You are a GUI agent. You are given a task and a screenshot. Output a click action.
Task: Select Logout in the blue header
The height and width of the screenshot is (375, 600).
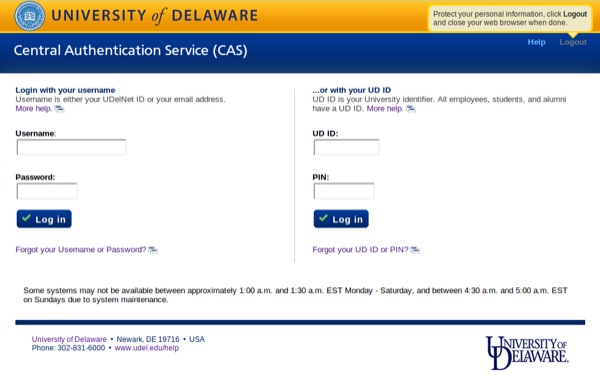[573, 42]
